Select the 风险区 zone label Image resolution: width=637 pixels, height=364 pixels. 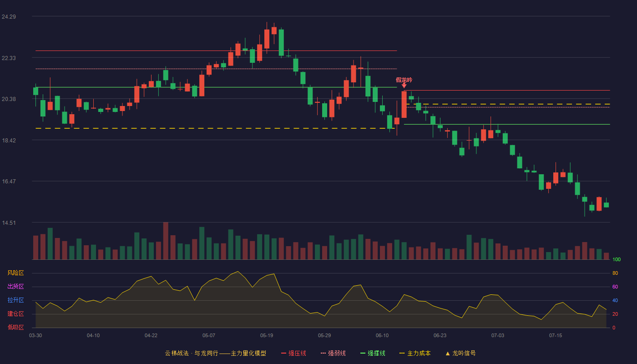[x=15, y=273]
